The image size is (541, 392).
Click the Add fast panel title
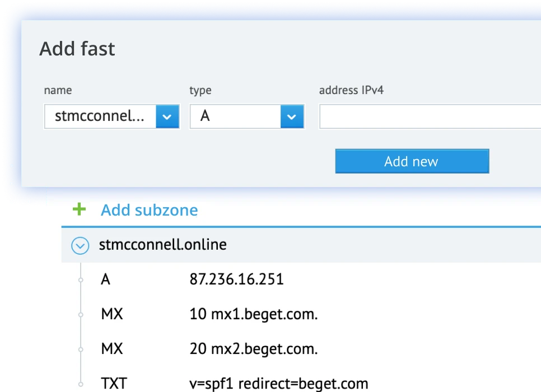point(77,49)
